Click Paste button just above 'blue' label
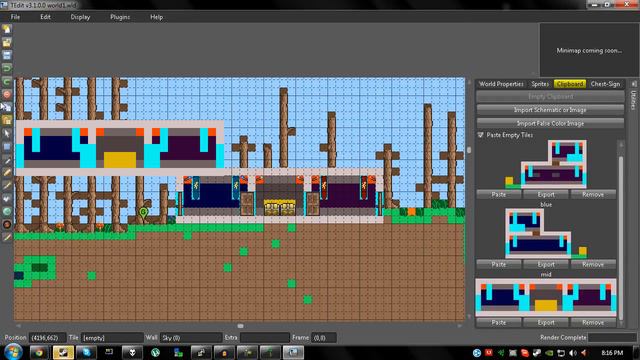Screen dimensions: 640x360 pyautogui.click(x=499, y=195)
